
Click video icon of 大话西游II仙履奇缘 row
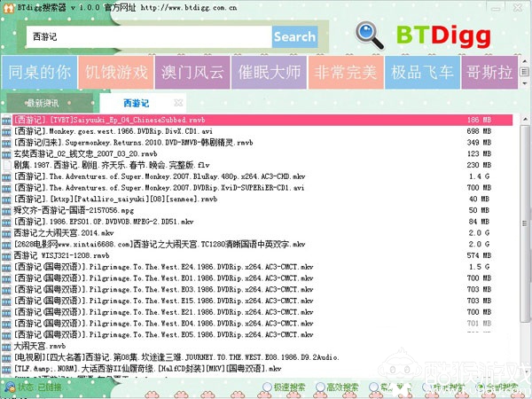(x=6, y=369)
